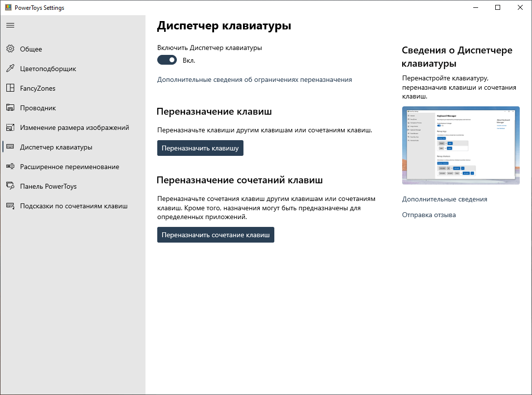This screenshot has width=532, height=395.
Task: Click the Keyboard Manager preview thumbnail
Action: (461, 146)
